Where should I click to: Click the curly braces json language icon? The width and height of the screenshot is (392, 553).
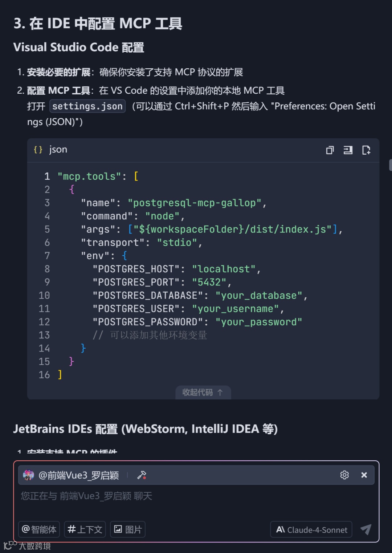click(x=38, y=150)
